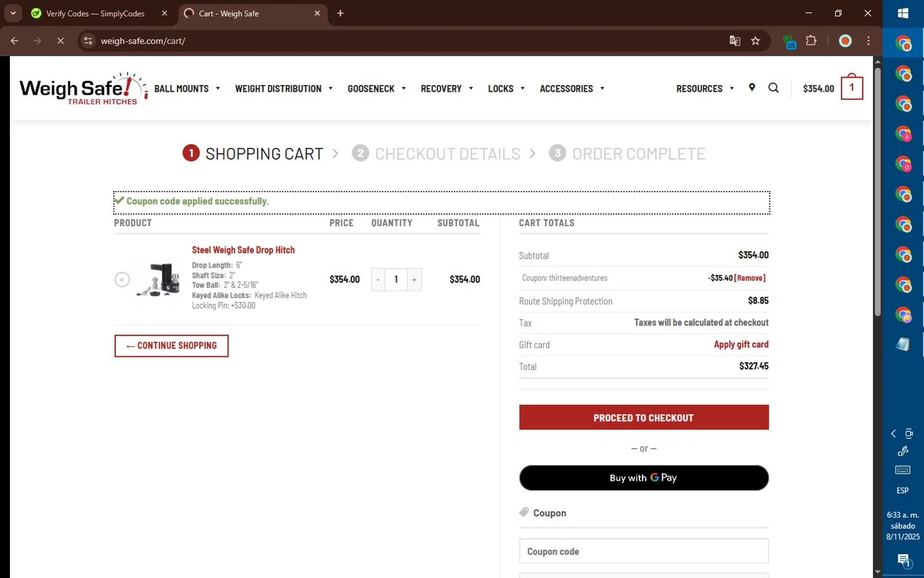The width and height of the screenshot is (924, 578).
Task: Close the Verify Codes — SimplyCodes tab
Action: click(x=164, y=13)
